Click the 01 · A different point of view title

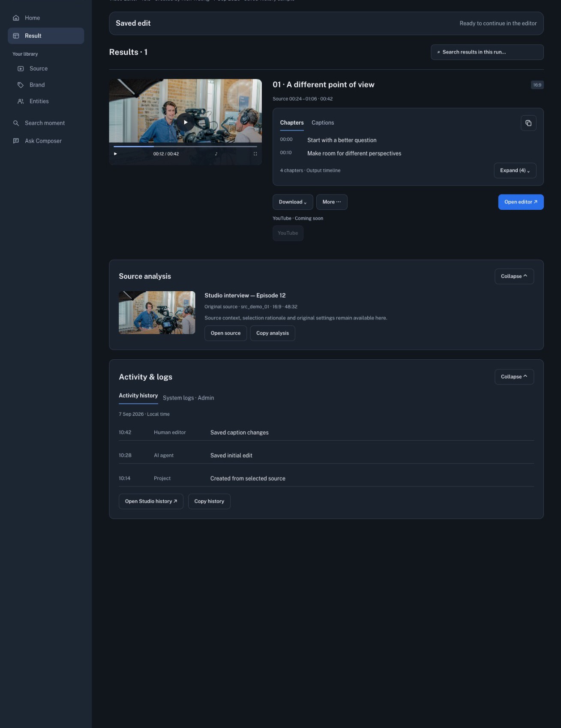click(324, 85)
